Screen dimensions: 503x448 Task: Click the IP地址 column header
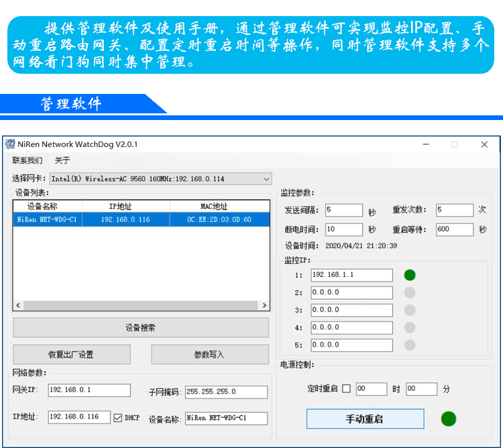tap(126, 206)
